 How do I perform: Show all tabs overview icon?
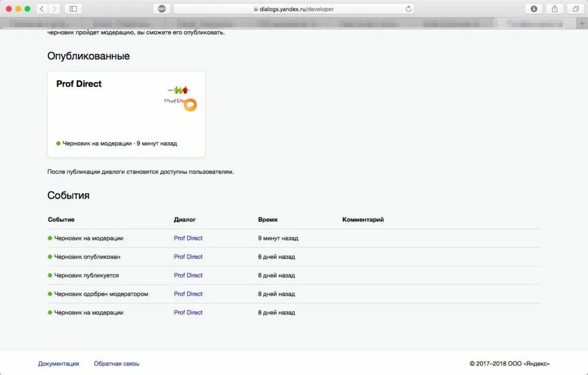tap(576, 9)
